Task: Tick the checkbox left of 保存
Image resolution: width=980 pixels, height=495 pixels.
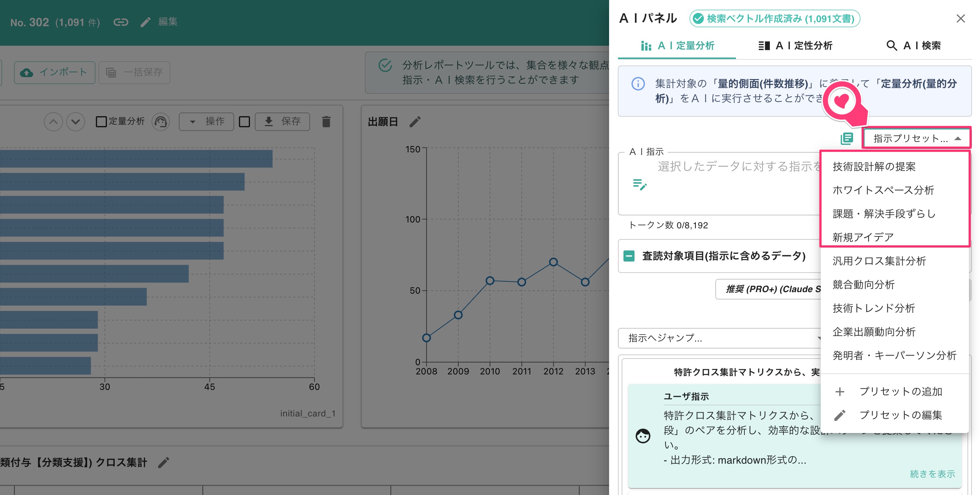Action: pos(244,122)
